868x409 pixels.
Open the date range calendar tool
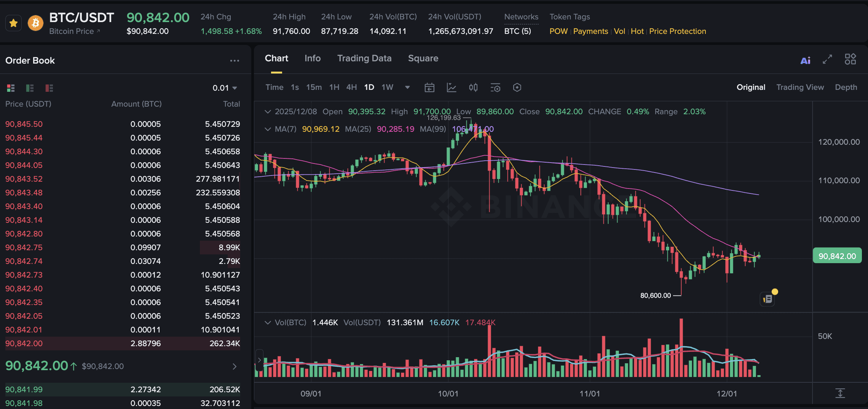point(429,87)
